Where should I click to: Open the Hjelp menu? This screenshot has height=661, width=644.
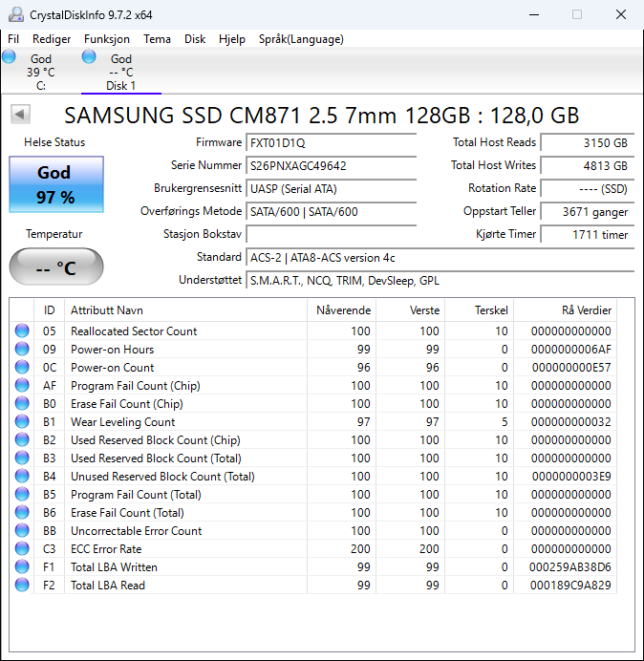[232, 39]
